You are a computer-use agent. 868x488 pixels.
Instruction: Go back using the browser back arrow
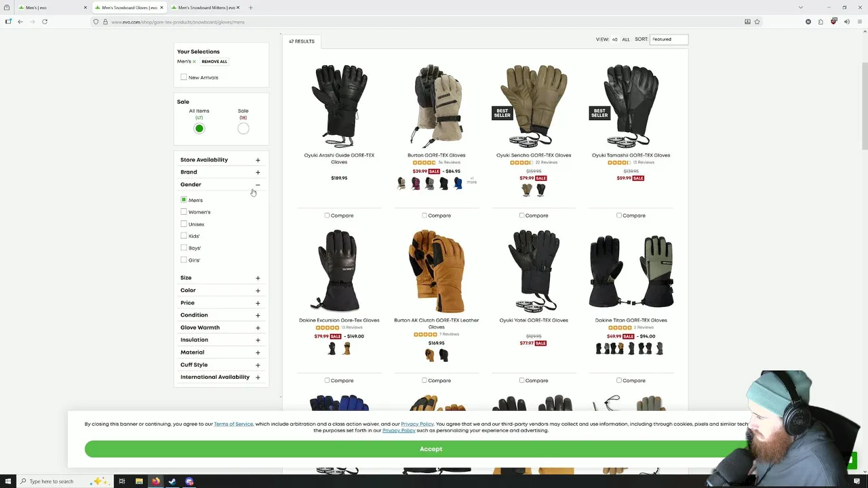20,22
